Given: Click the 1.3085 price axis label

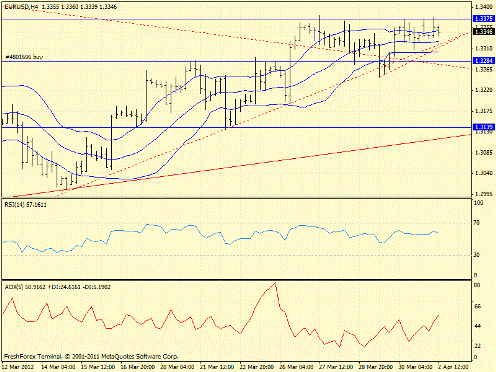Looking at the screenshot, I should [484, 153].
